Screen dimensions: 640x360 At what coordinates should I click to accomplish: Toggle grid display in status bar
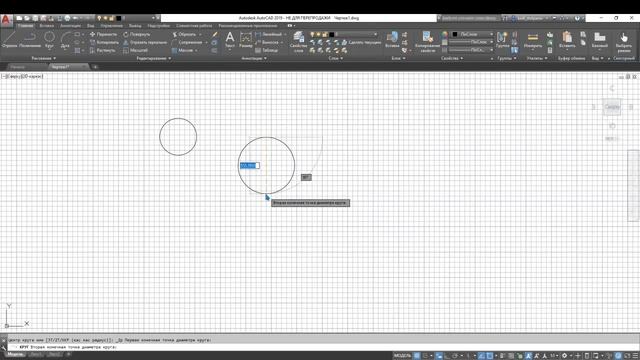point(417,356)
